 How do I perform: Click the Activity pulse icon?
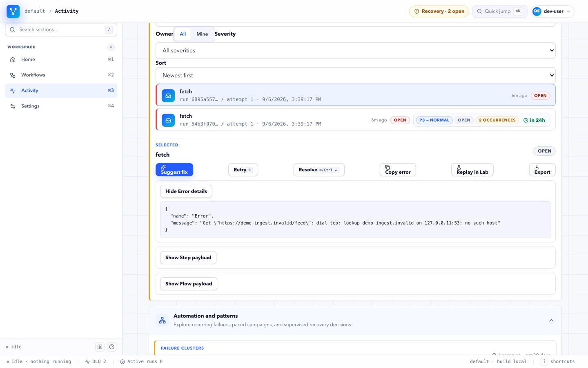point(13,91)
